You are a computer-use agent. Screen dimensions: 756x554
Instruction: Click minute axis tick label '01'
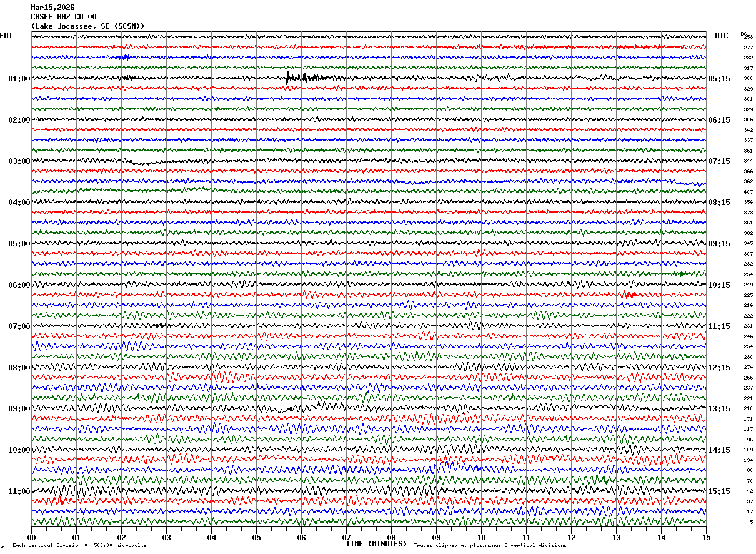76,537
